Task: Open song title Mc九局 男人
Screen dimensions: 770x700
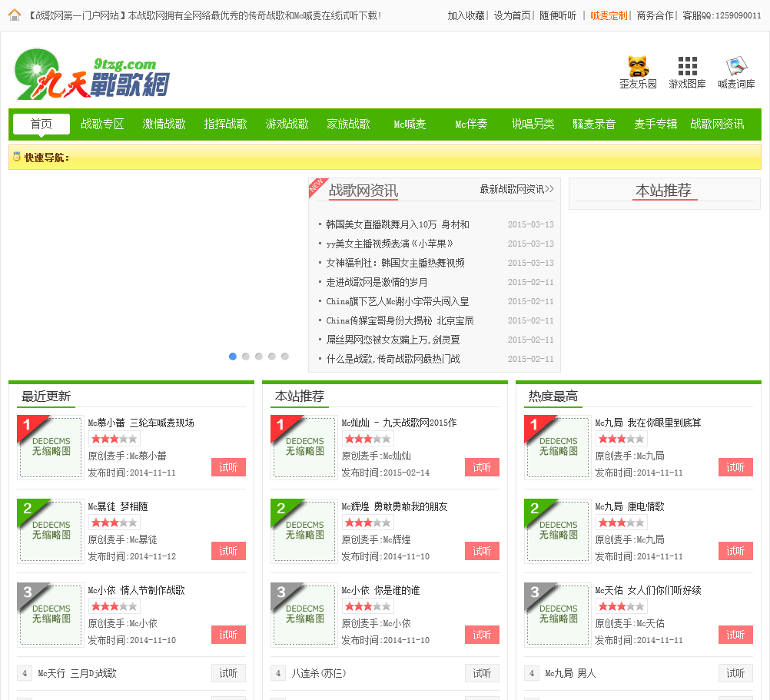Action: point(570,673)
